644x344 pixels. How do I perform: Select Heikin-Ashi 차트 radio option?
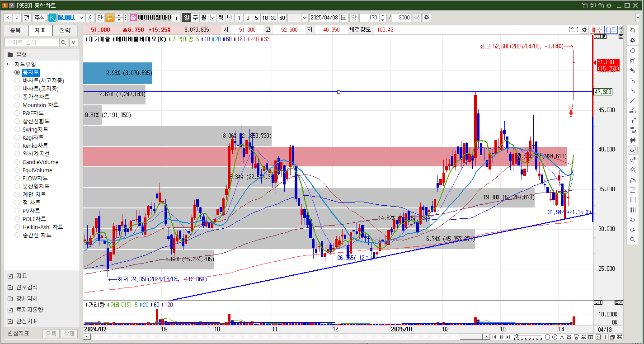pyautogui.click(x=17, y=227)
